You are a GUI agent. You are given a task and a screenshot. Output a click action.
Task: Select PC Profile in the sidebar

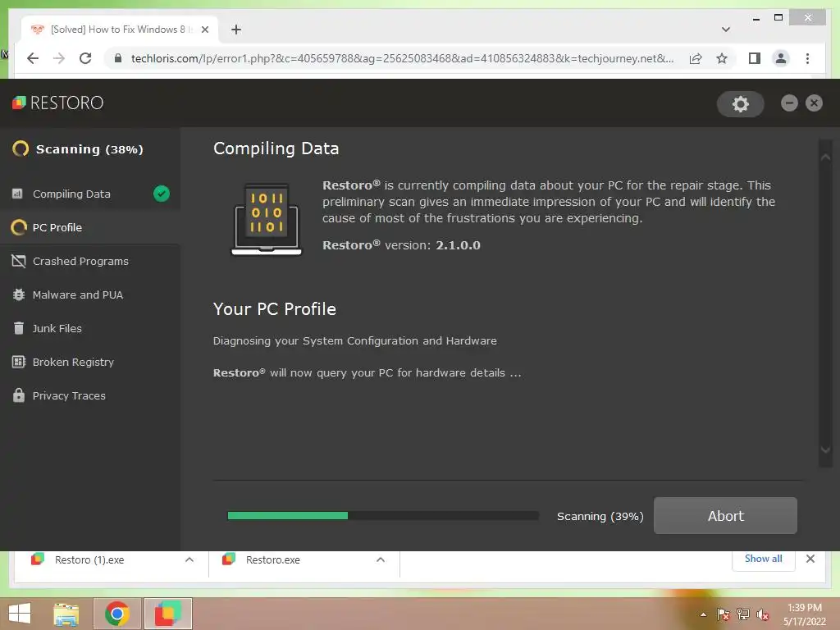[90, 228]
